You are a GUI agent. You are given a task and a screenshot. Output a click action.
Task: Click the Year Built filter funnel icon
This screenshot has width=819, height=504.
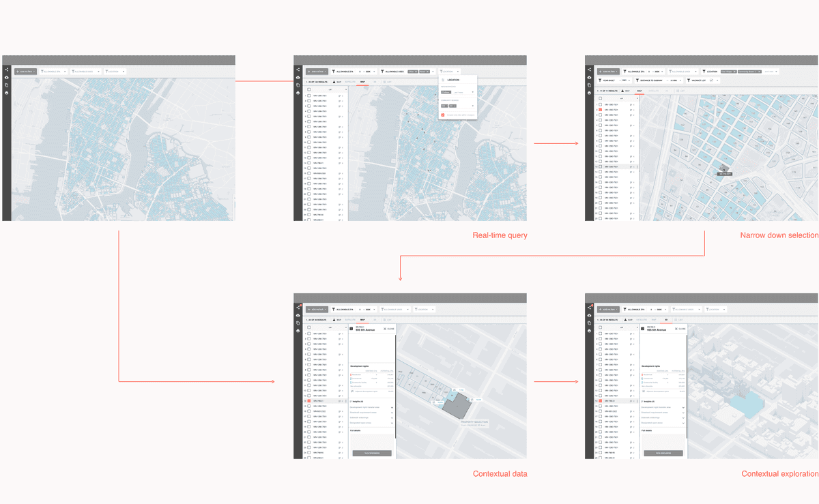point(600,80)
